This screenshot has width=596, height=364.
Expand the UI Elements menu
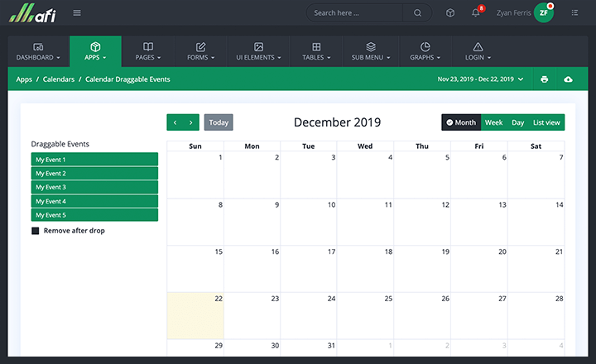click(258, 51)
